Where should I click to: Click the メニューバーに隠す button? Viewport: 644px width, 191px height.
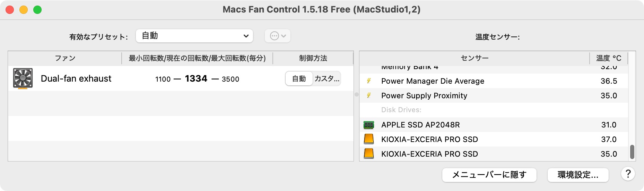(x=489, y=175)
